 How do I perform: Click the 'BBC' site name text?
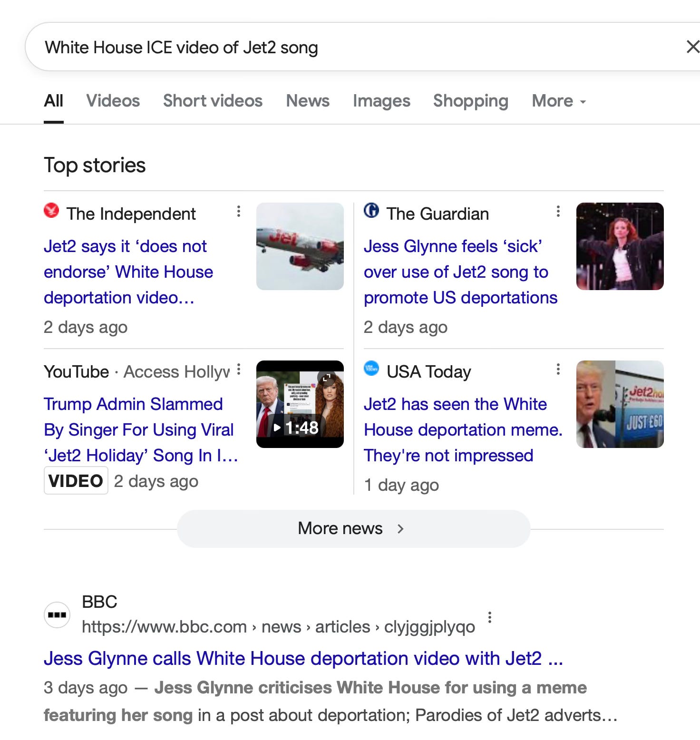pos(99,602)
